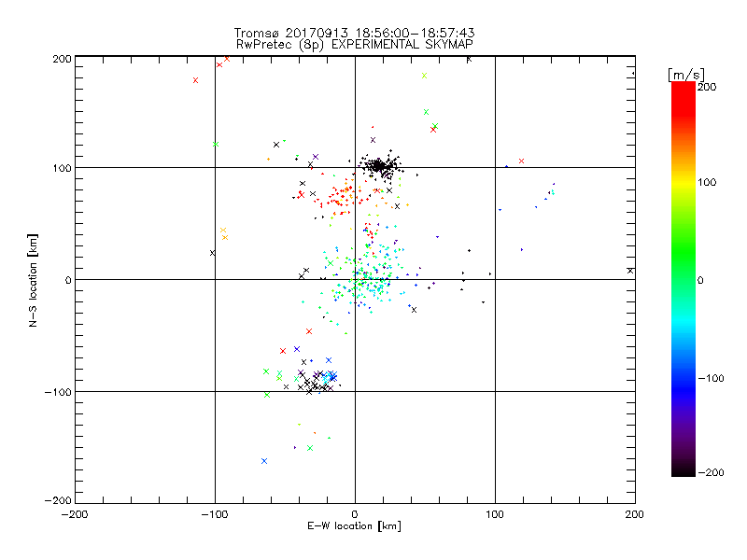Click the colorbar '-100' label
The height and width of the screenshot is (560, 747).
(x=711, y=379)
